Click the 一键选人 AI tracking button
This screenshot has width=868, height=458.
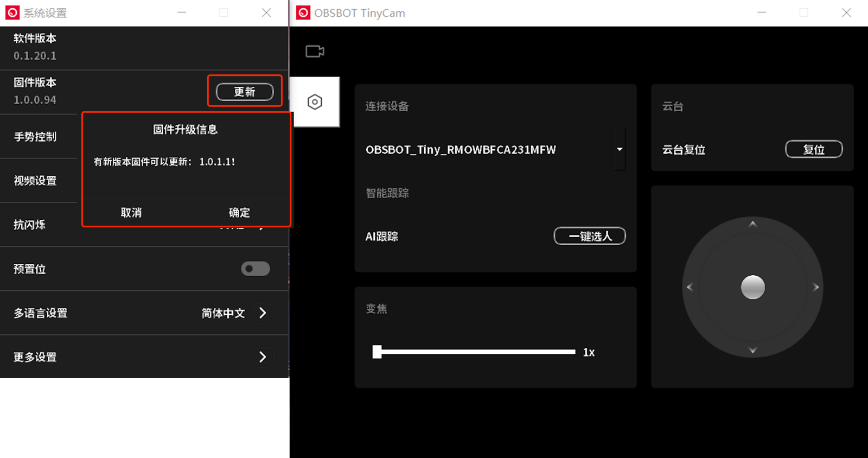(x=590, y=236)
